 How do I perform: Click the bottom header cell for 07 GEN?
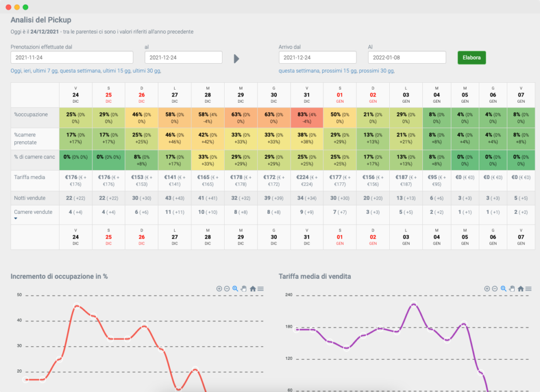521,237
